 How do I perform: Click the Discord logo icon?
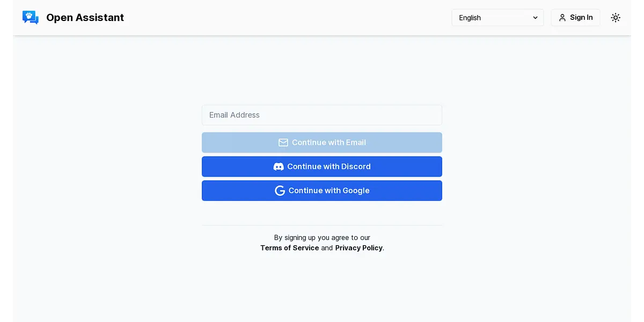tap(279, 167)
